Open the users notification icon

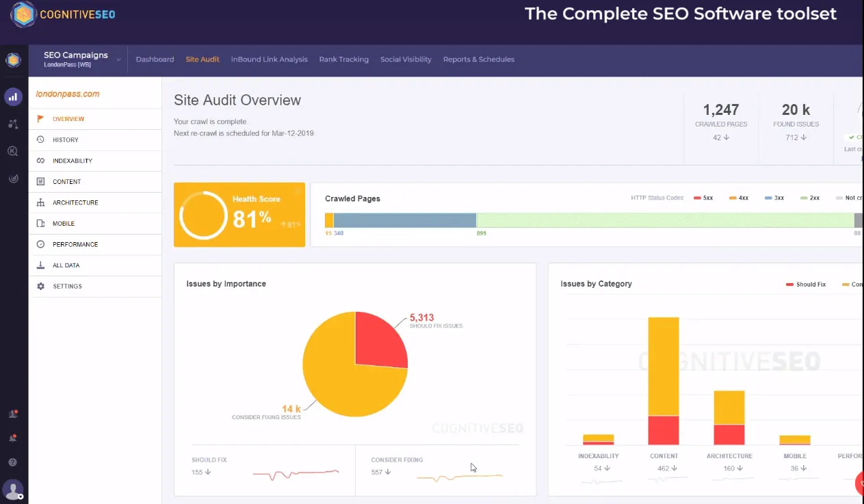(13, 414)
